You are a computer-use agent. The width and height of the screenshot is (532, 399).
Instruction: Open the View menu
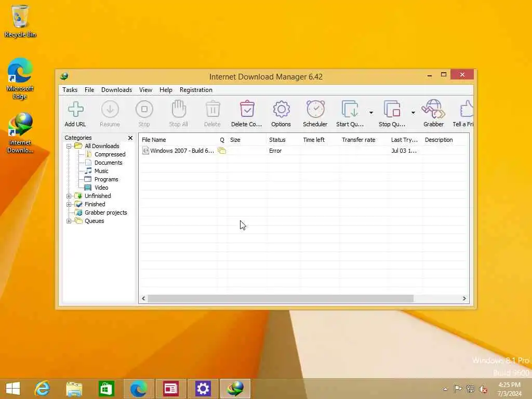click(x=145, y=90)
